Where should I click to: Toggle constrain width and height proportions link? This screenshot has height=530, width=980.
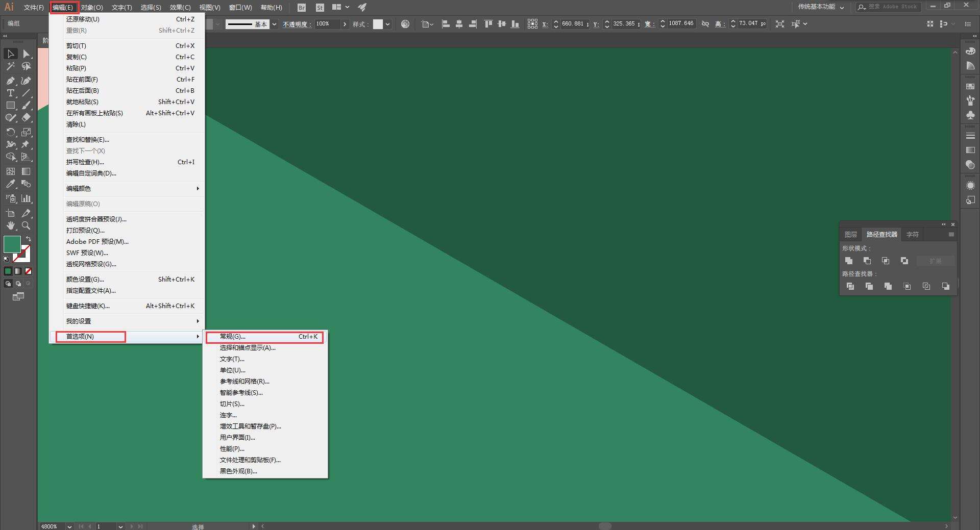click(x=705, y=24)
